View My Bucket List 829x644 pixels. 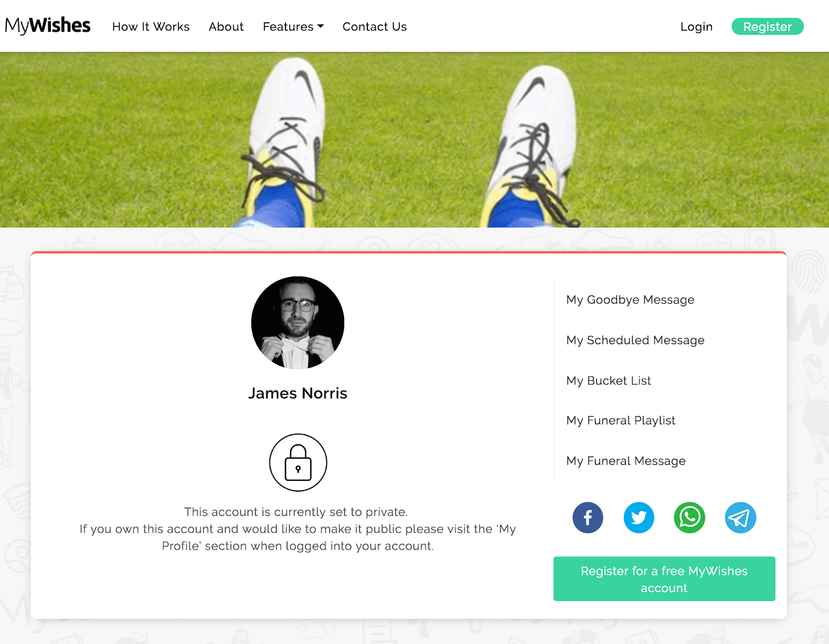[609, 380]
